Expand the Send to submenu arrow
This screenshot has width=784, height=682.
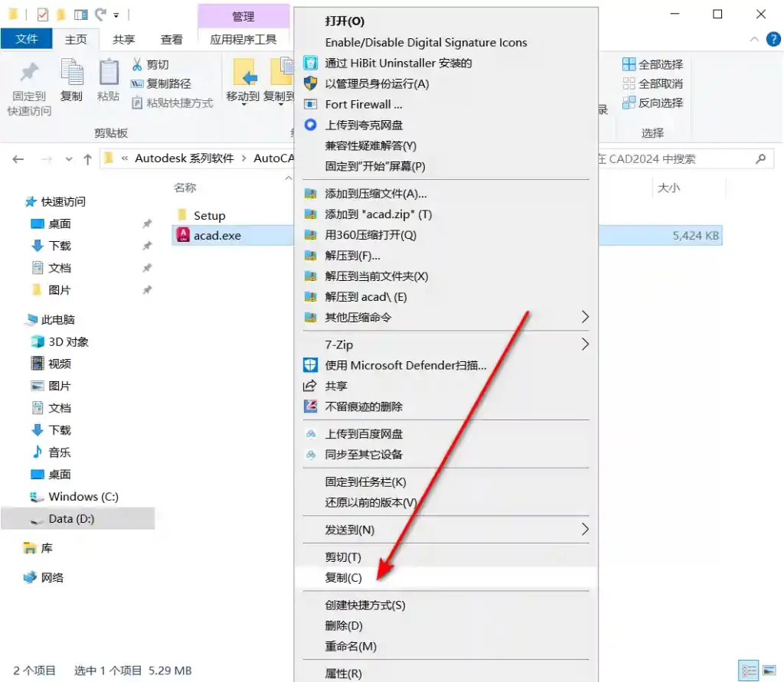pyautogui.click(x=584, y=529)
